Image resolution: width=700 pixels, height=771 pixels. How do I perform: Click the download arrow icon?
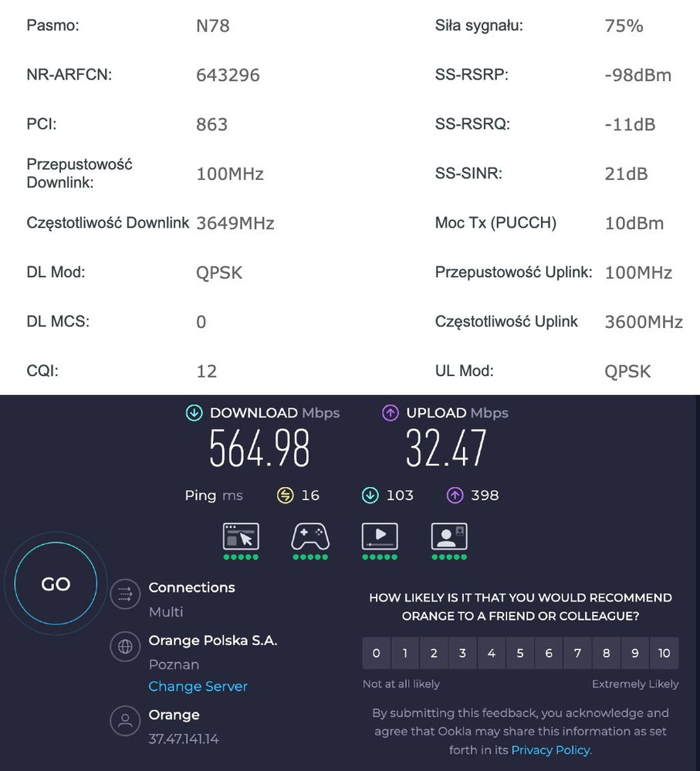point(194,413)
